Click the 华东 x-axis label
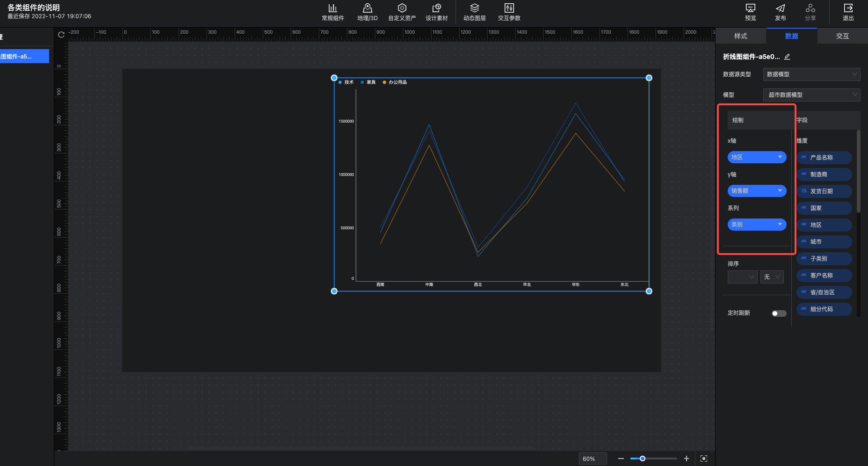The height and width of the screenshot is (466, 868). point(576,284)
